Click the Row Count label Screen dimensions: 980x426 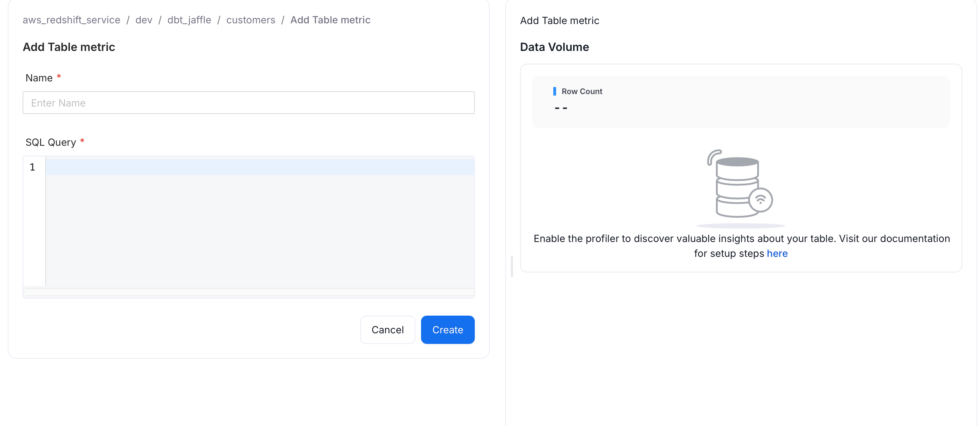pos(582,91)
